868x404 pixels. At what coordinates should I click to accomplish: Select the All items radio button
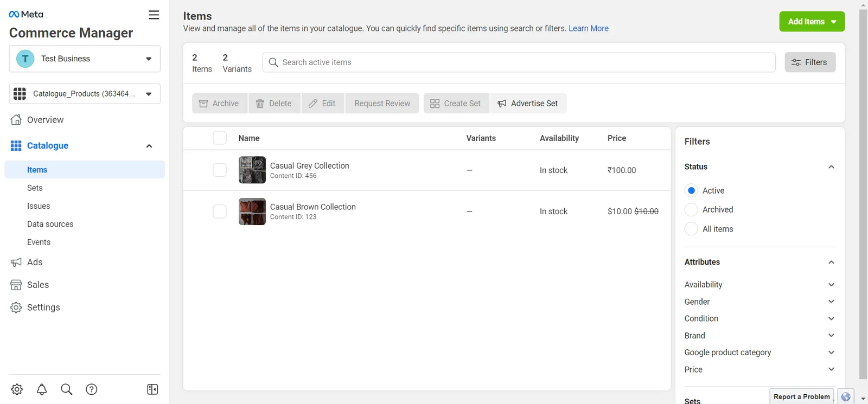click(691, 229)
